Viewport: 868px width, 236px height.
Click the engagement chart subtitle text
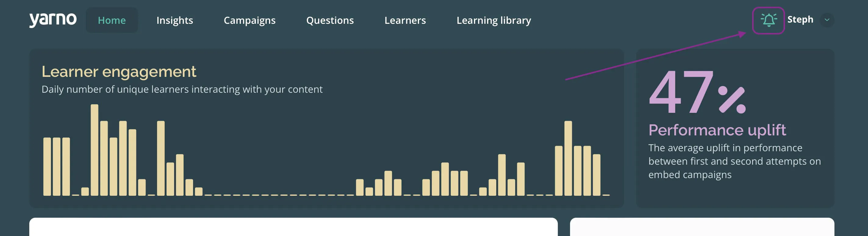point(182,89)
